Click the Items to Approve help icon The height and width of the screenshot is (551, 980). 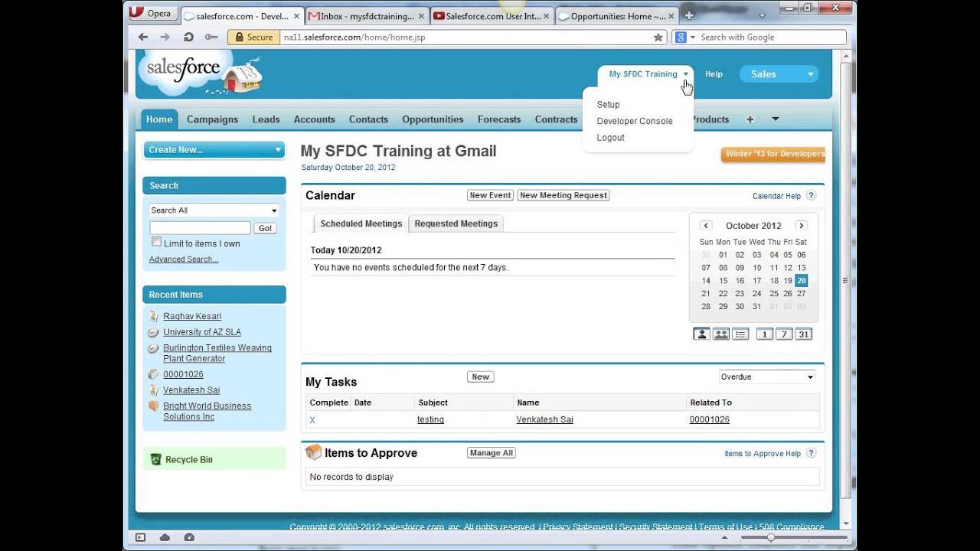pos(812,453)
